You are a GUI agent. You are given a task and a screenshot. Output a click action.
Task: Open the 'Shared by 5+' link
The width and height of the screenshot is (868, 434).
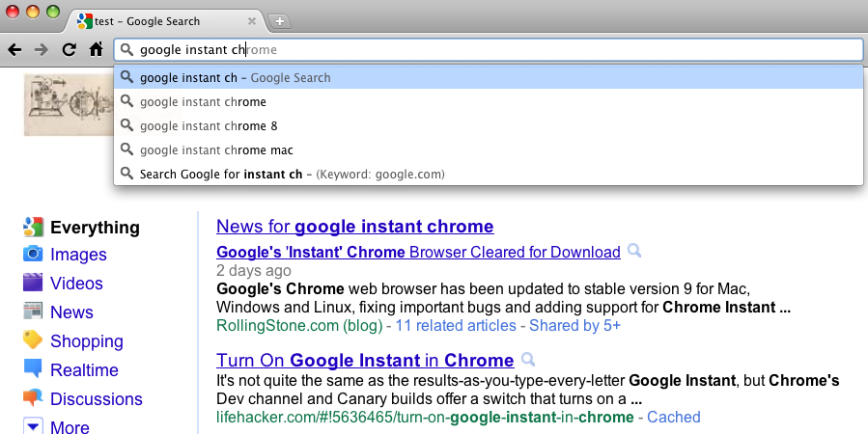(x=574, y=325)
